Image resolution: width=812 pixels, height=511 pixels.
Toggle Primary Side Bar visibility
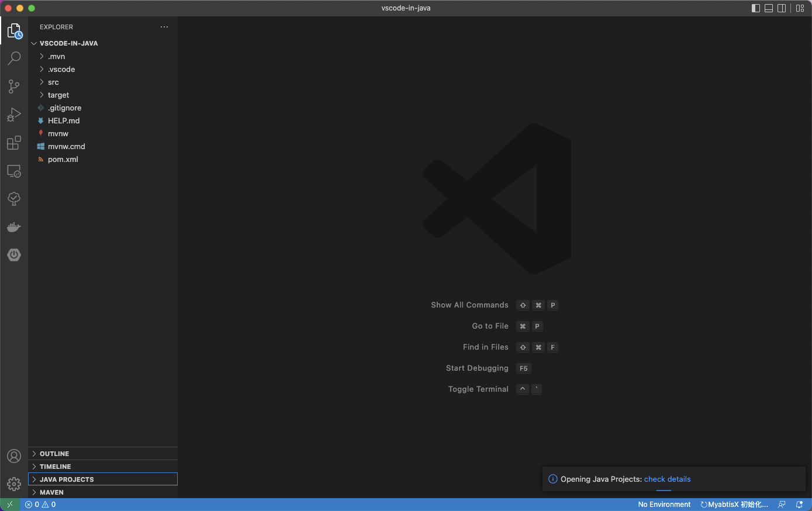[x=756, y=8]
